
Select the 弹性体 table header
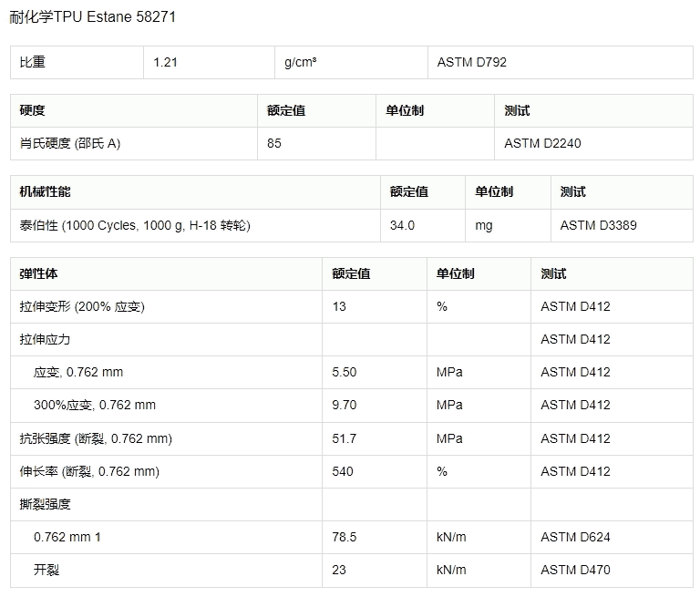(x=38, y=273)
